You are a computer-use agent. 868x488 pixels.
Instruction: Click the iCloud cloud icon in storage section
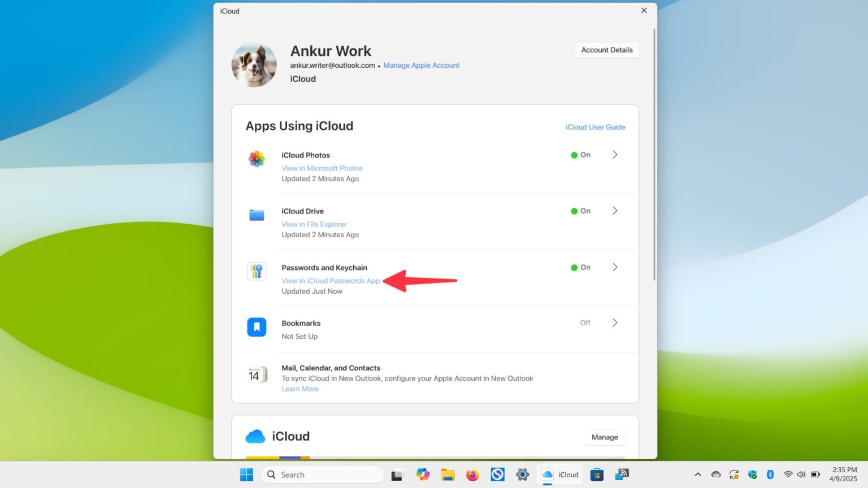(255, 437)
